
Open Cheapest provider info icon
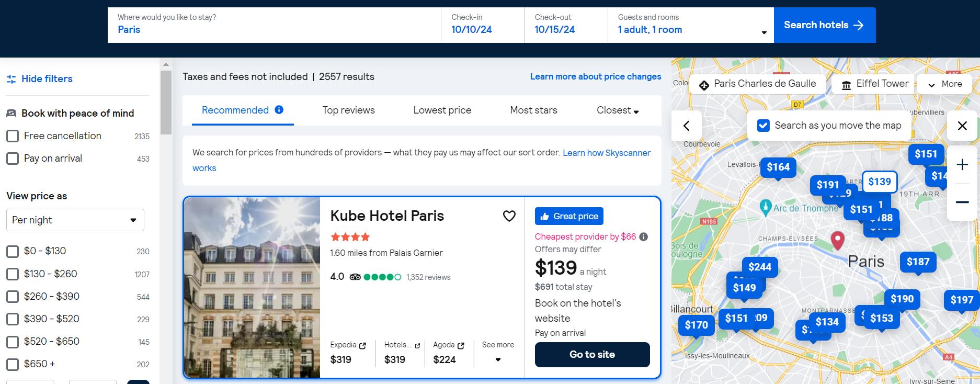pos(644,236)
